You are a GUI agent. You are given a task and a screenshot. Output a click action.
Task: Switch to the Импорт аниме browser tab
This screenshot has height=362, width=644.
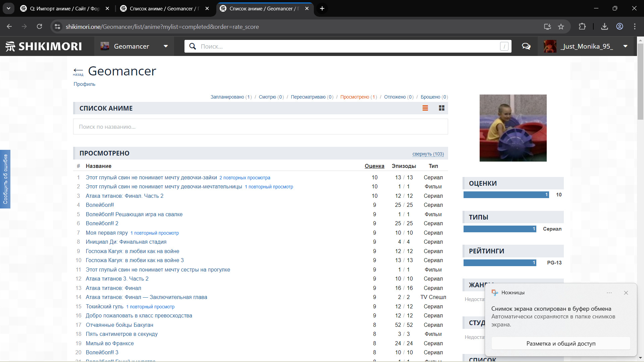click(64, 8)
